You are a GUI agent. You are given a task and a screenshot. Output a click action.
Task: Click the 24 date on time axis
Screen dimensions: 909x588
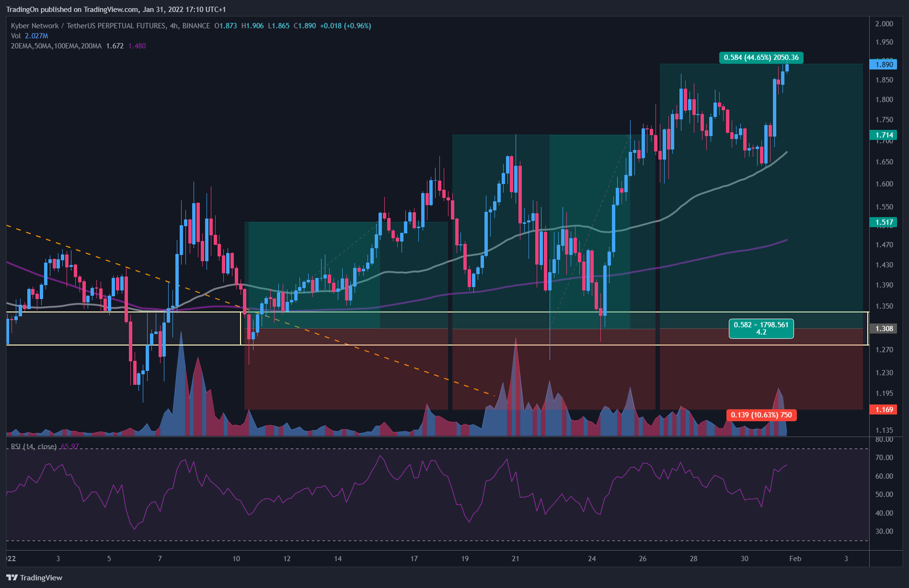(592, 559)
